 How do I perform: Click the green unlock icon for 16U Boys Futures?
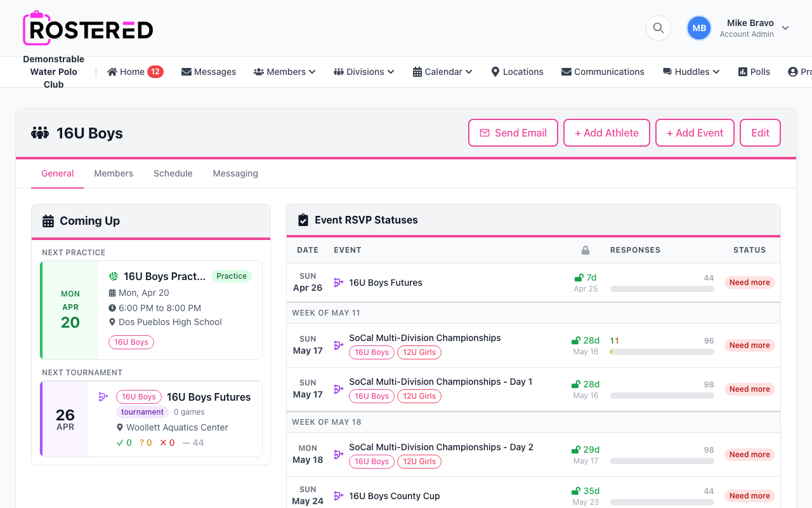tap(579, 277)
